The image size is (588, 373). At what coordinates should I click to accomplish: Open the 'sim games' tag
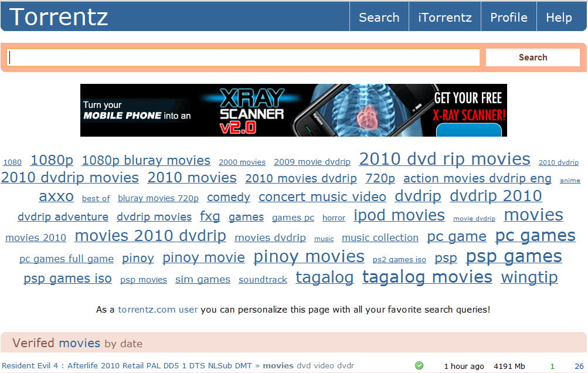[202, 280]
